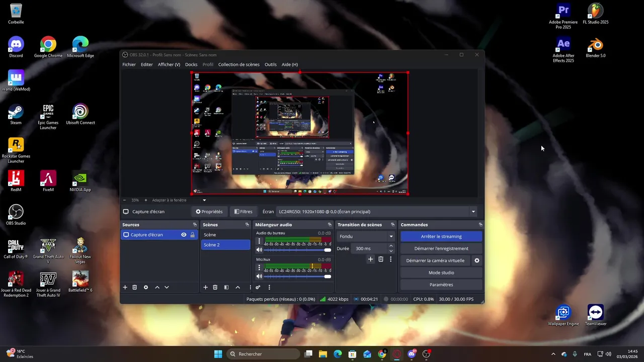Open Aide (H) menu
The height and width of the screenshot is (362, 644).
tap(290, 64)
